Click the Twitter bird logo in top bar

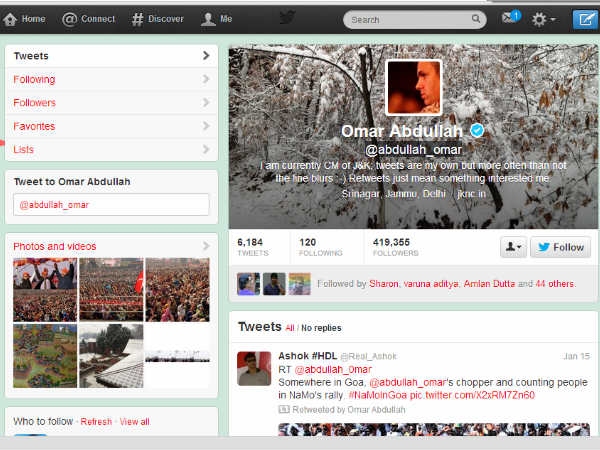point(287,18)
